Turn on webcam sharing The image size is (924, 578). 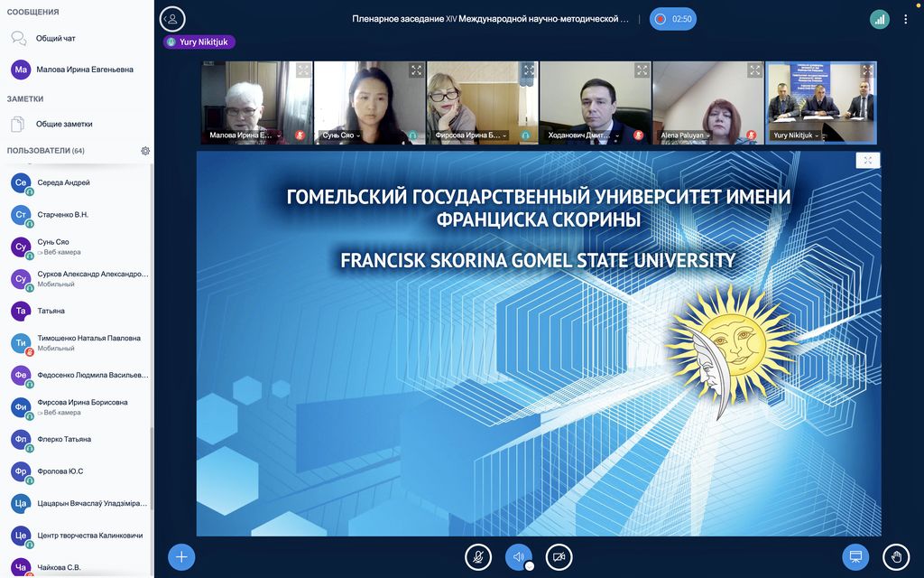click(559, 556)
